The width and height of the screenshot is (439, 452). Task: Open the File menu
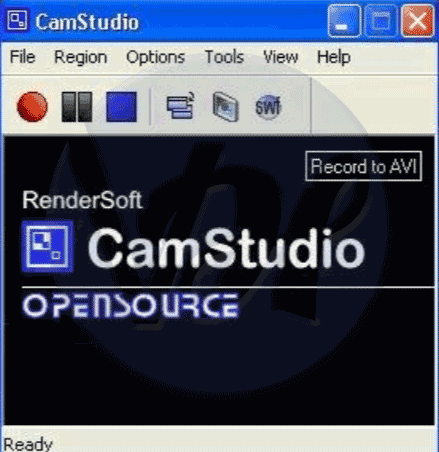(x=22, y=57)
